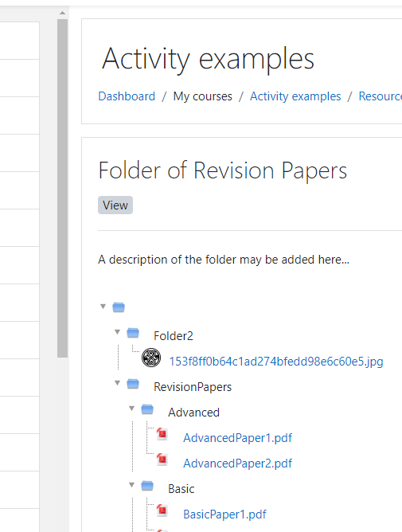The height and width of the screenshot is (532, 402).
Task: Collapse the root folder tree arrow
Action: pos(103,307)
